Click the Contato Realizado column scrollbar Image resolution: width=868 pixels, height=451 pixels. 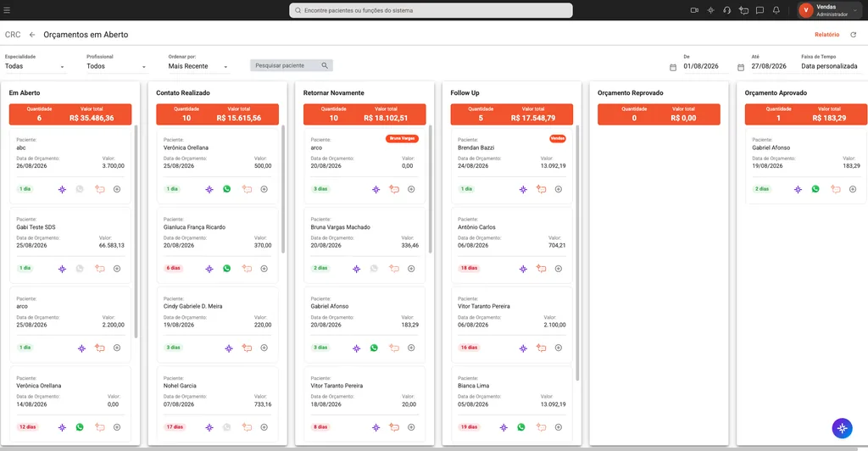coord(283,189)
